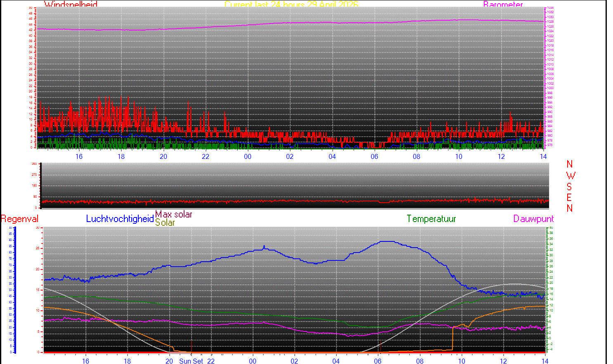Select the 'Current last 24 hours' chart title

[291, 5]
